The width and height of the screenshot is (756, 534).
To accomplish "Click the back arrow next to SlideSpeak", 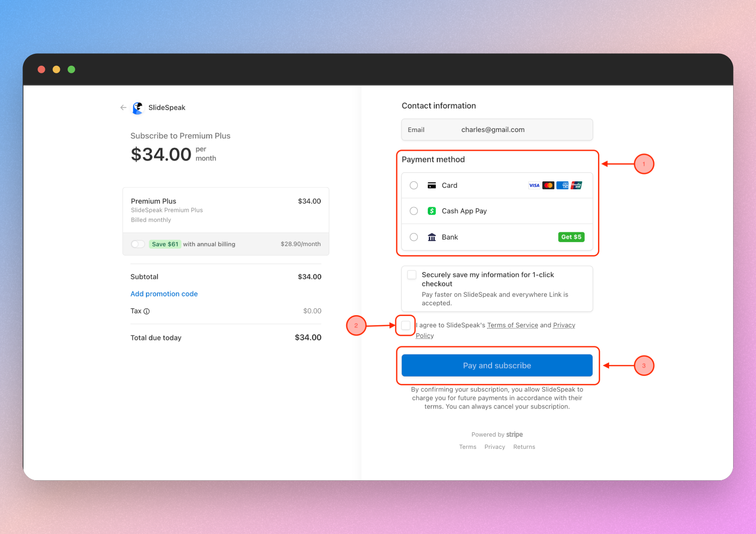I will [x=123, y=108].
